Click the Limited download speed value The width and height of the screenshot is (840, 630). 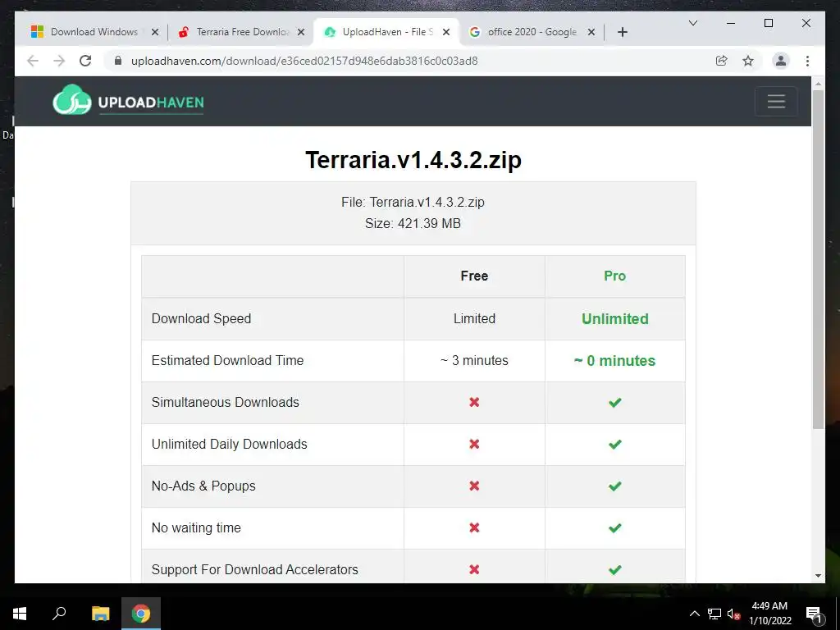pos(474,319)
